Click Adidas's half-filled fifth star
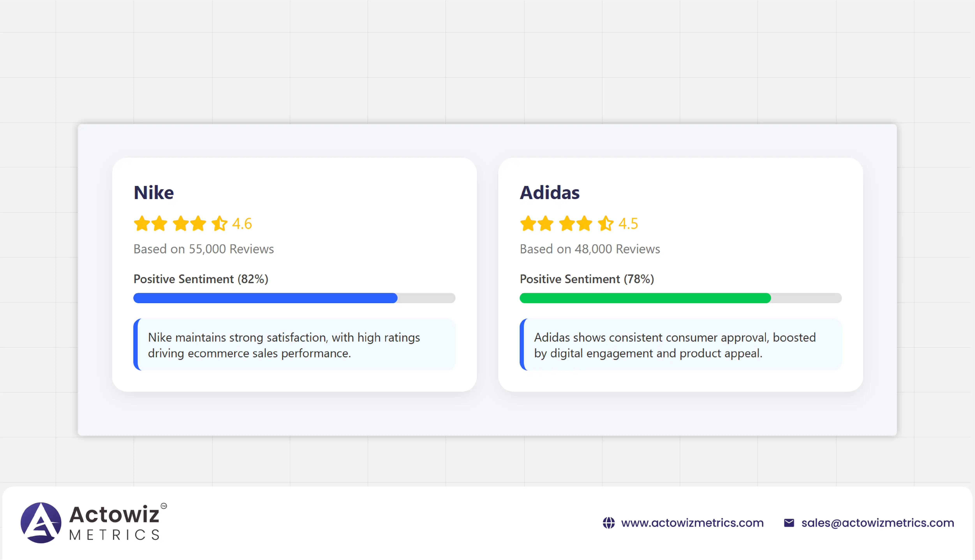This screenshot has height=560, width=975. [x=605, y=223]
